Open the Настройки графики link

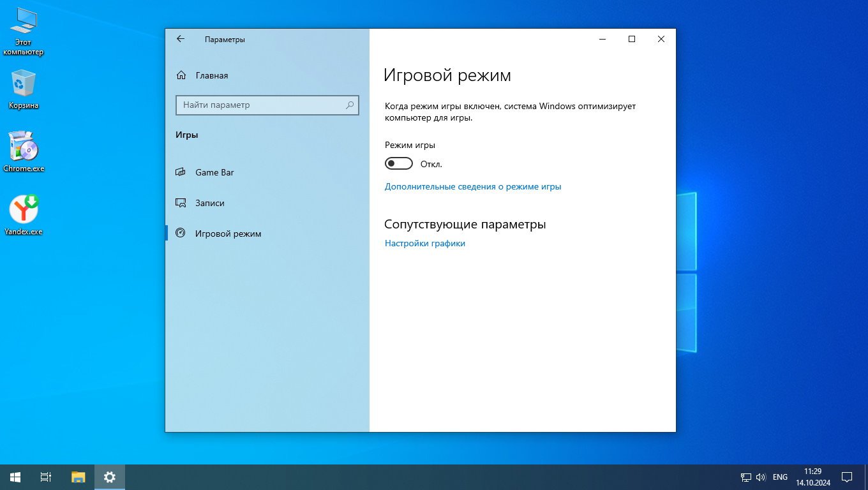click(x=425, y=243)
